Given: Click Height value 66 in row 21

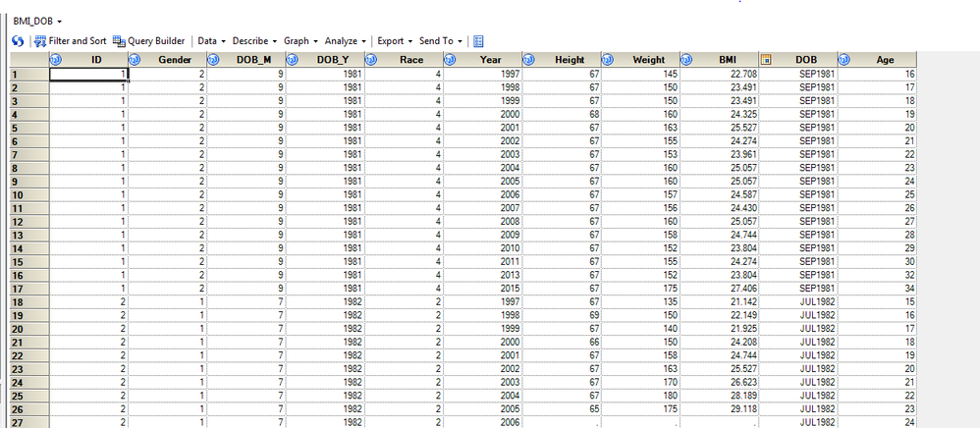Looking at the screenshot, I should click(x=562, y=342).
